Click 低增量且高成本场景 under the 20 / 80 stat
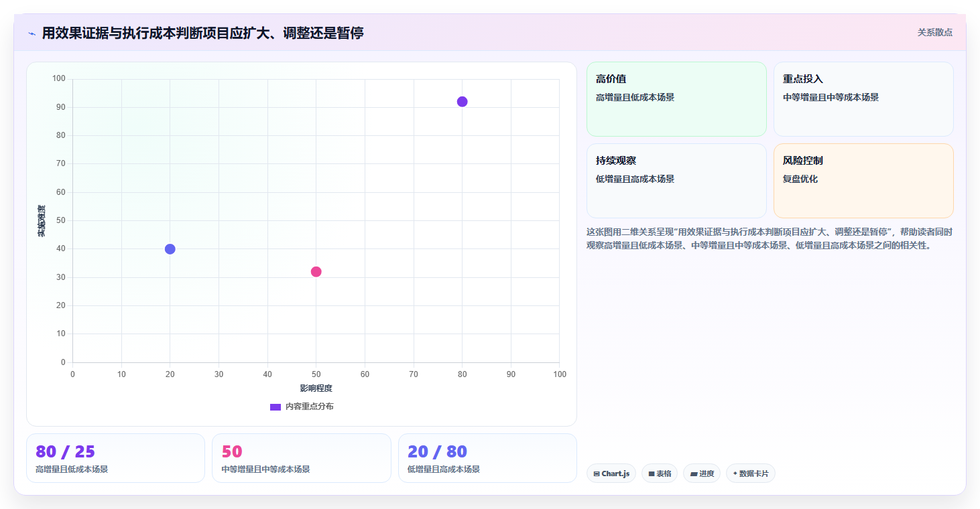 [x=444, y=469]
